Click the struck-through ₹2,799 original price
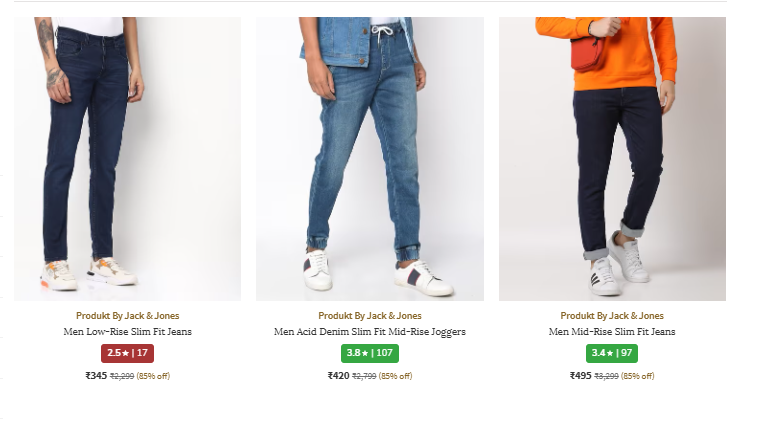Viewport: 762px width, 445px height. (x=364, y=377)
